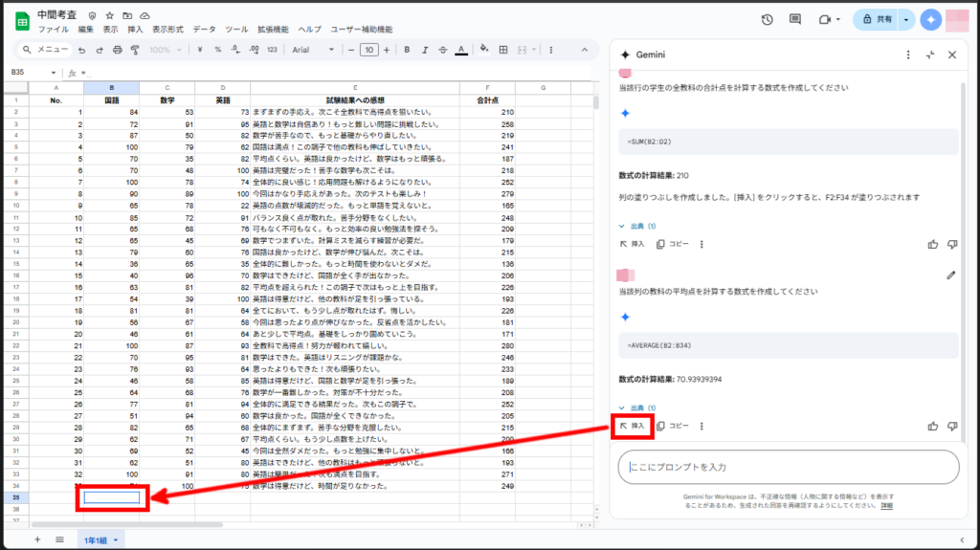Open the 詳細 link in Gemini disclaimer
Viewport: 980px width, 550px height.
pyautogui.click(x=887, y=506)
